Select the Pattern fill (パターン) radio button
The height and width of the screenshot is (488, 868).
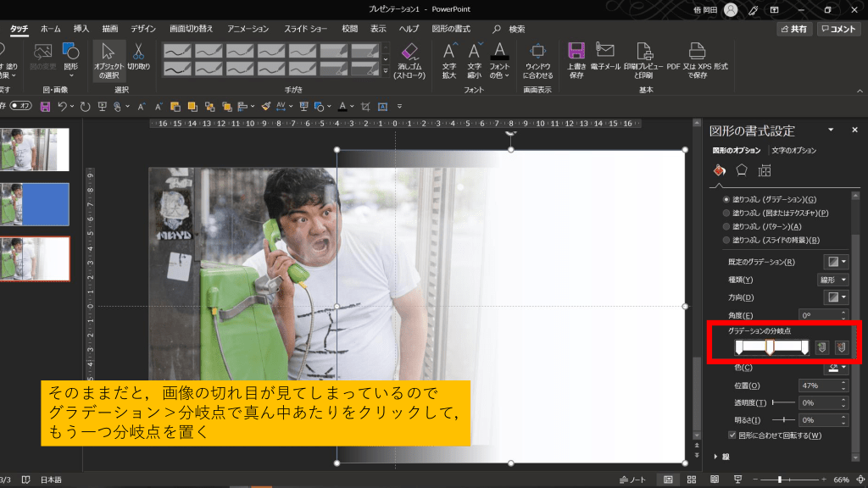[726, 226]
